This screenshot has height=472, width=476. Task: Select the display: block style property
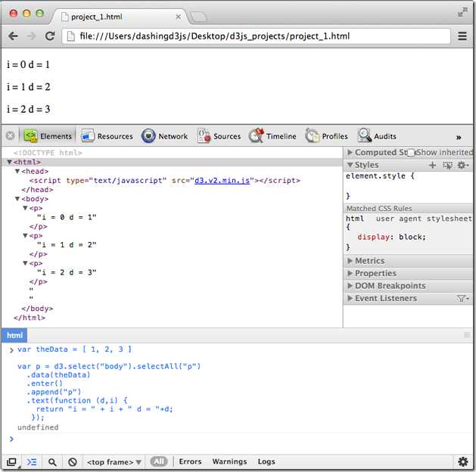pyautogui.click(x=391, y=237)
